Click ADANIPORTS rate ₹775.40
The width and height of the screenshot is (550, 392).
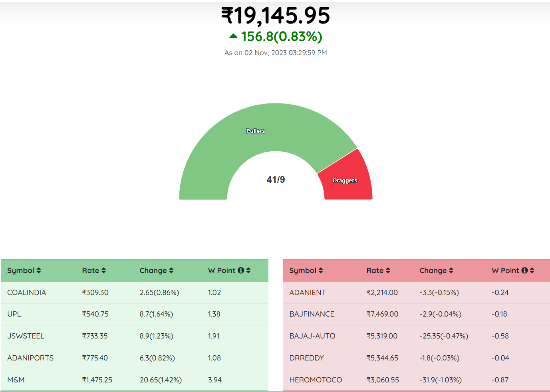[95, 358]
